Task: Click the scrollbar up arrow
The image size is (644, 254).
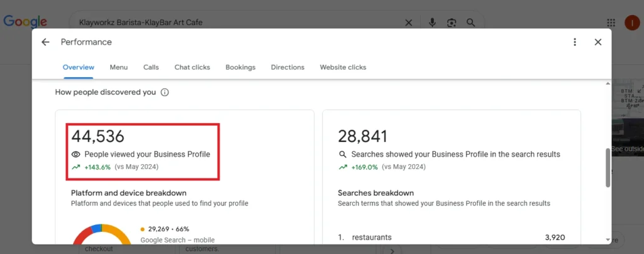Action: (x=608, y=84)
